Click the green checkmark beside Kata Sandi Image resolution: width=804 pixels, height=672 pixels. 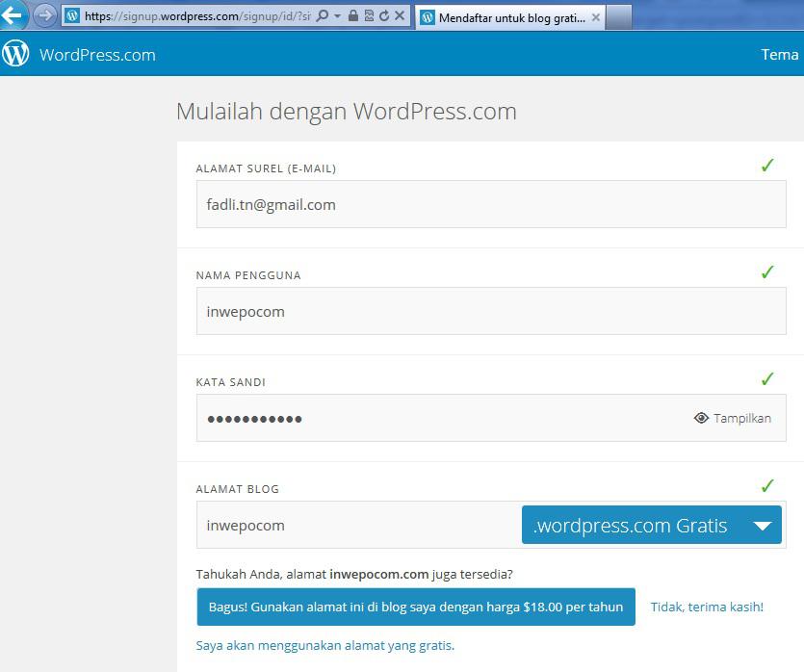(767, 378)
